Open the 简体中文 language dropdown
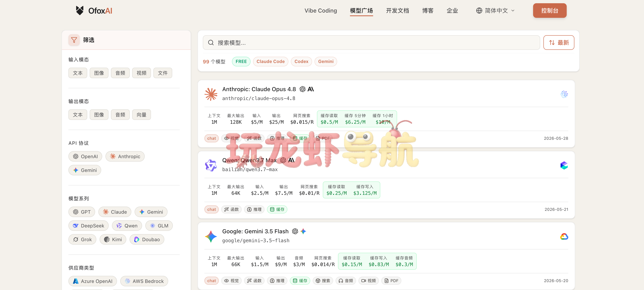 [x=495, y=11]
